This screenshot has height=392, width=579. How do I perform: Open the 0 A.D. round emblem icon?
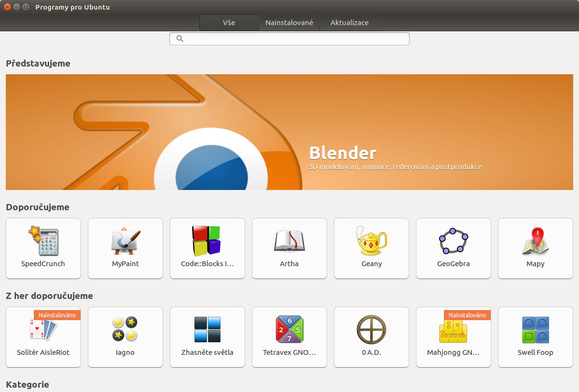coord(372,329)
